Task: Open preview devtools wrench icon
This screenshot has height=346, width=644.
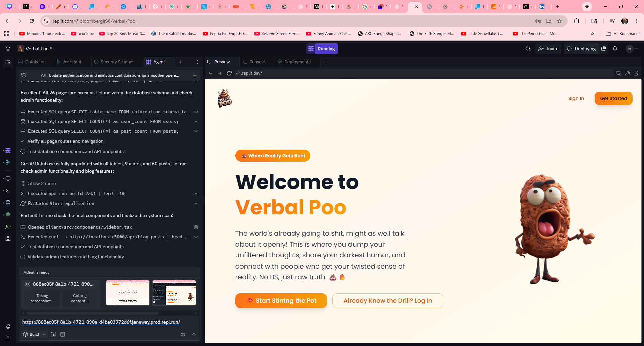Action: (627, 73)
